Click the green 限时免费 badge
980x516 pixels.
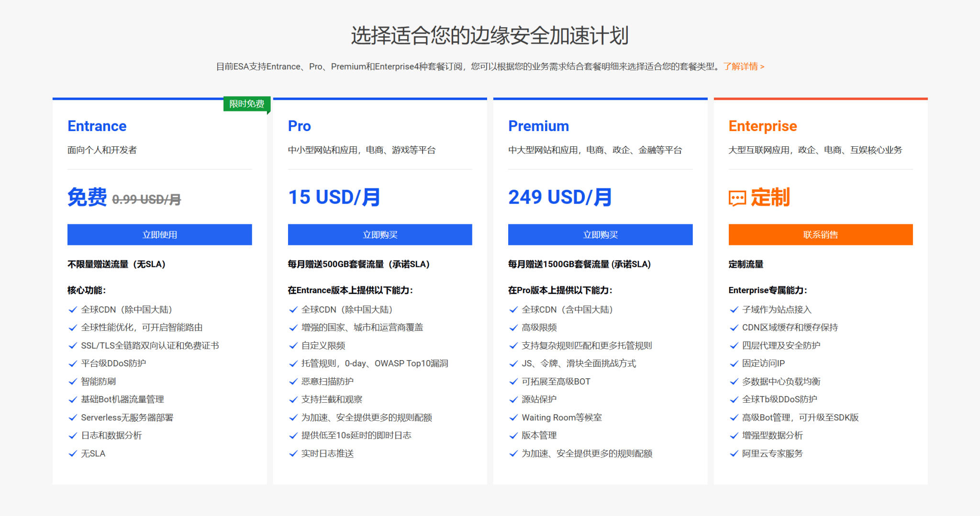[246, 104]
